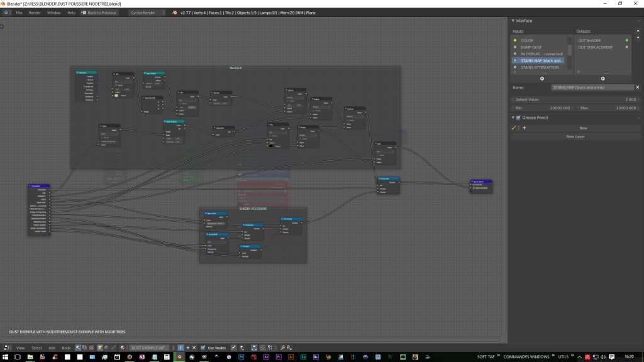This screenshot has width=644, height=362.
Task: Open the Cycles Render engine dropdown
Action: (142, 12)
